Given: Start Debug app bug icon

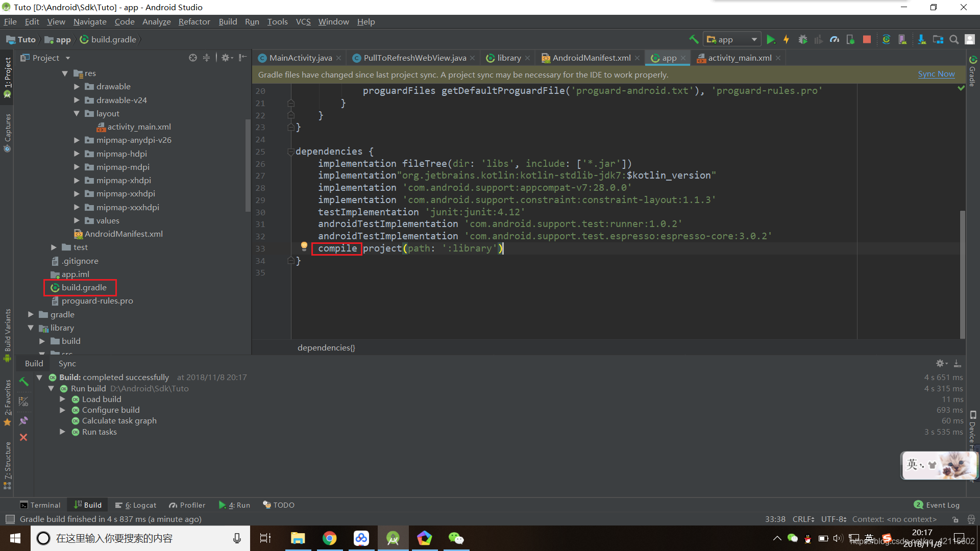Looking at the screenshot, I should click(803, 39).
